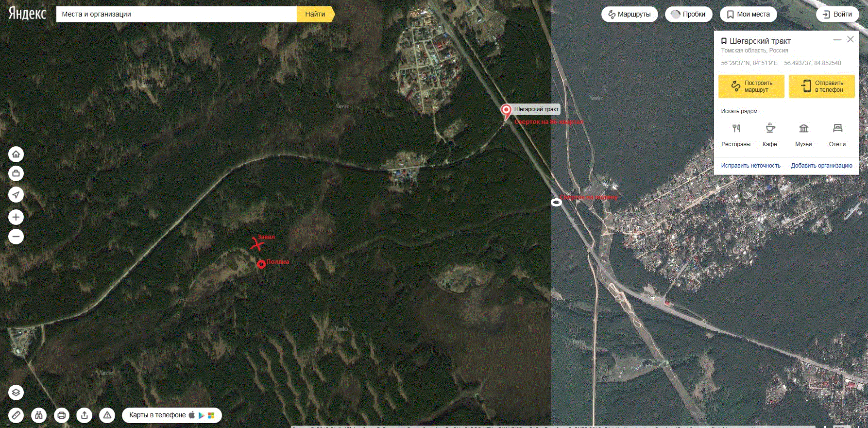Zoom in on the map
868x428 pixels.
(16, 217)
